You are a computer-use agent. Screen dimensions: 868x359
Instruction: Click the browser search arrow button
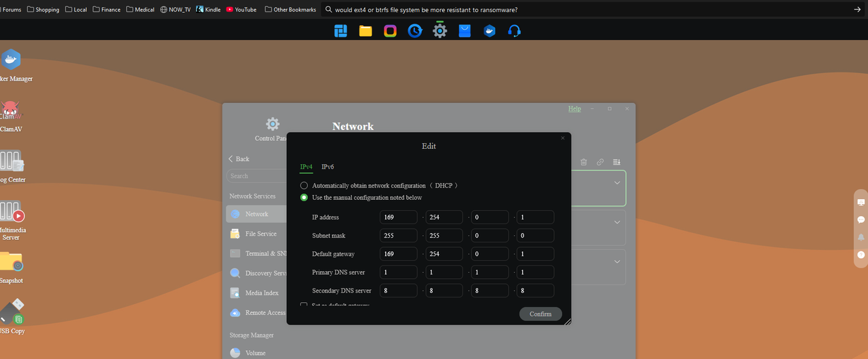856,9
